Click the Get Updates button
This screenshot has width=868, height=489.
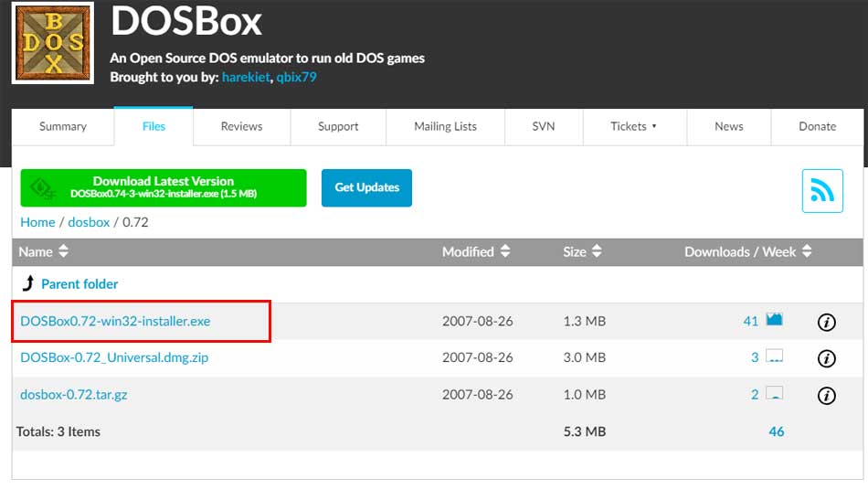366,187
